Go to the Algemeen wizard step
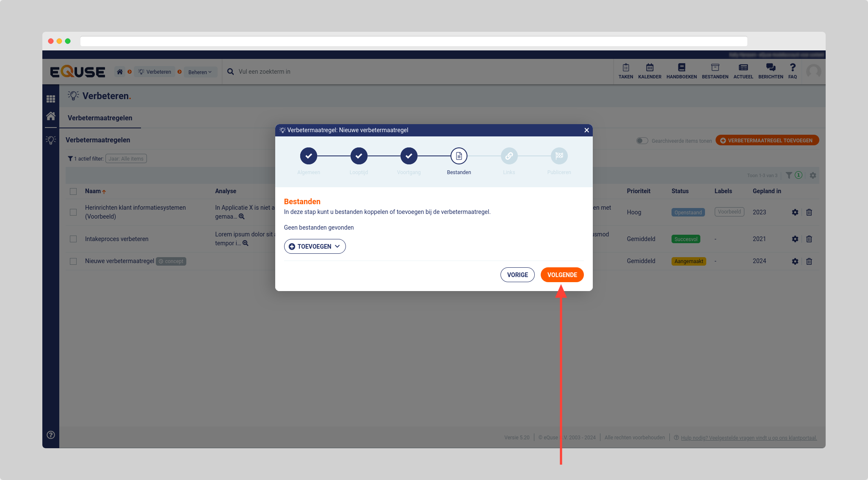 click(309, 156)
